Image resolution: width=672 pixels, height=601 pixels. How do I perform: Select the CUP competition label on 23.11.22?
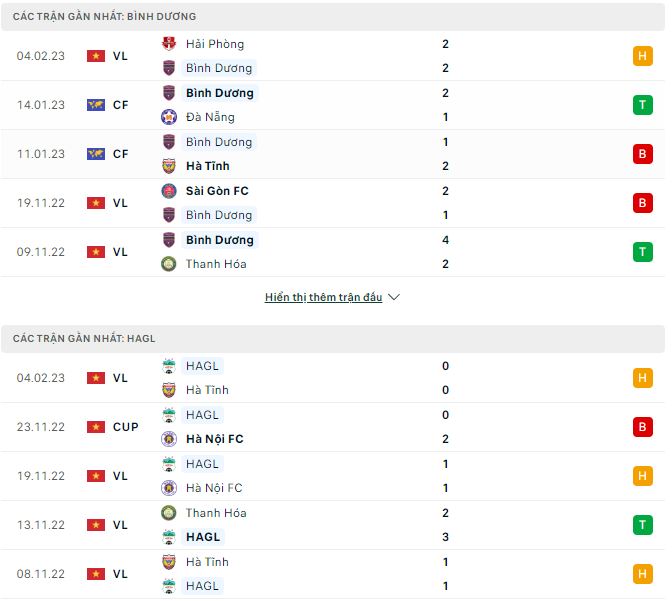click(x=126, y=427)
